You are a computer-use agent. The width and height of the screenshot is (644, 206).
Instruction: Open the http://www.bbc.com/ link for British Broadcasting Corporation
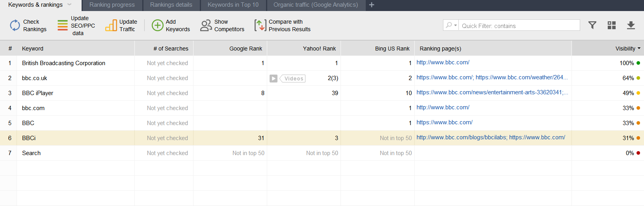(x=443, y=62)
